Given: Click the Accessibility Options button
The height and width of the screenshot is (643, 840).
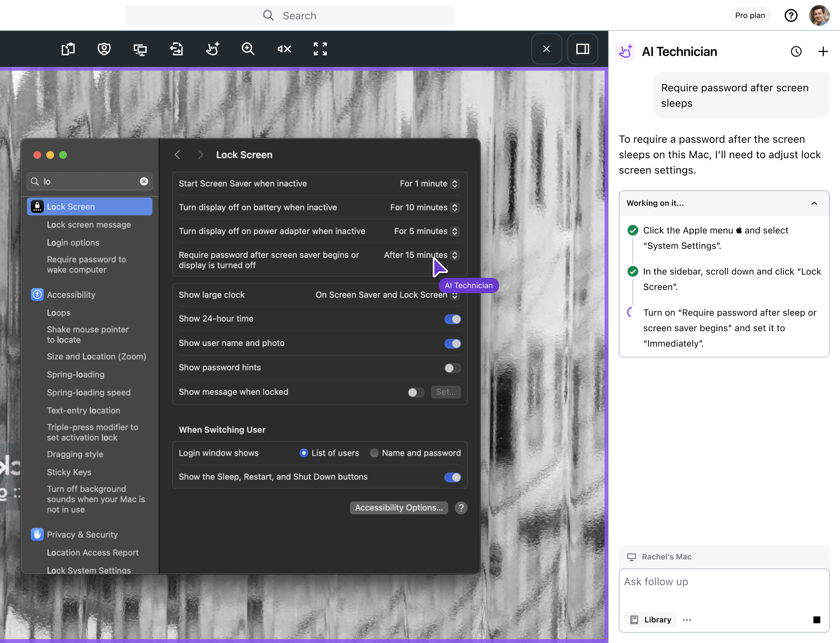Looking at the screenshot, I should pos(399,508).
